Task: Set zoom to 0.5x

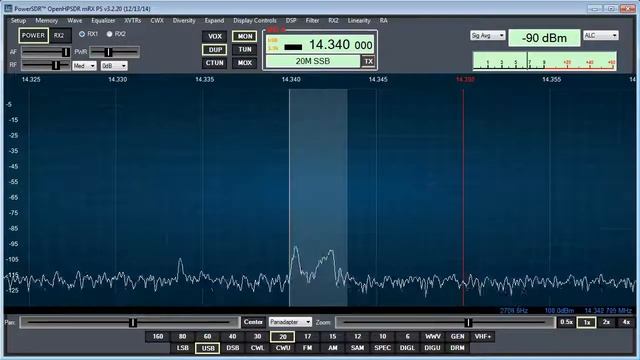Action: pos(567,322)
